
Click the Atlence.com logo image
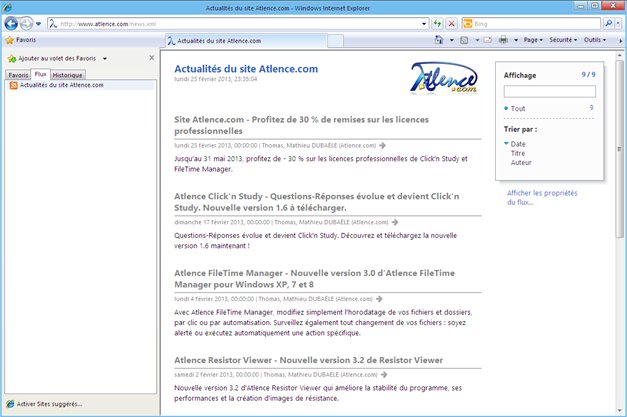click(444, 78)
